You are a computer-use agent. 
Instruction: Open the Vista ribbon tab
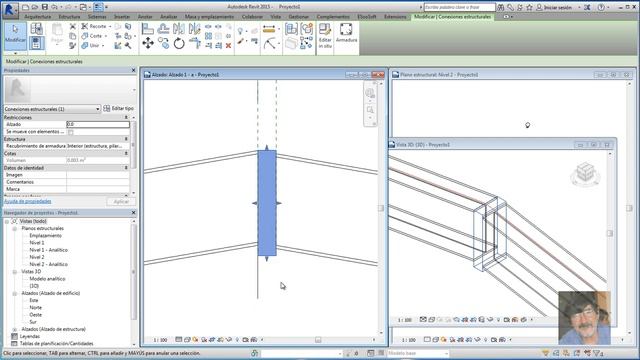pyautogui.click(x=276, y=17)
